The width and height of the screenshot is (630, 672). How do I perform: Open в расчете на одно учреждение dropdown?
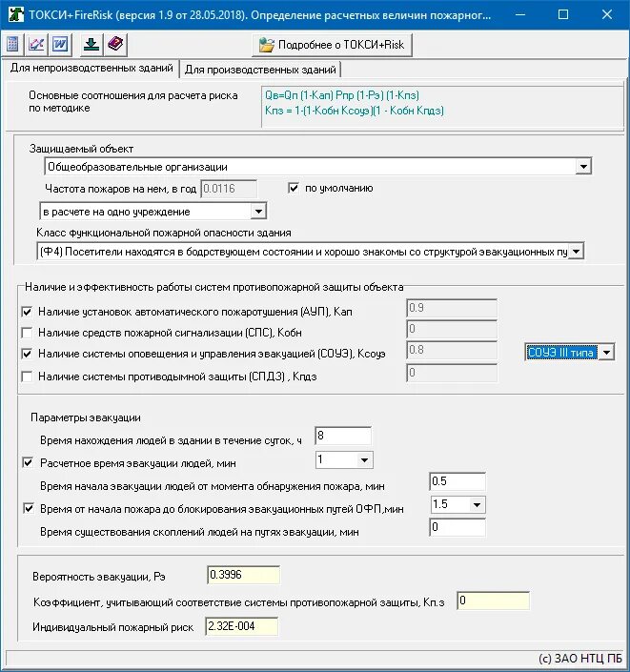click(x=258, y=212)
